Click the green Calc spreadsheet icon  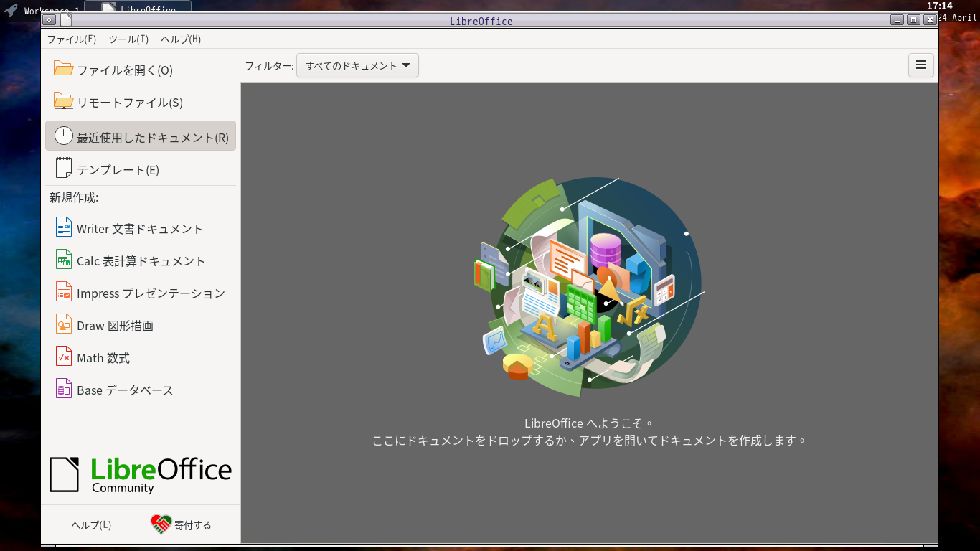pos(64,260)
